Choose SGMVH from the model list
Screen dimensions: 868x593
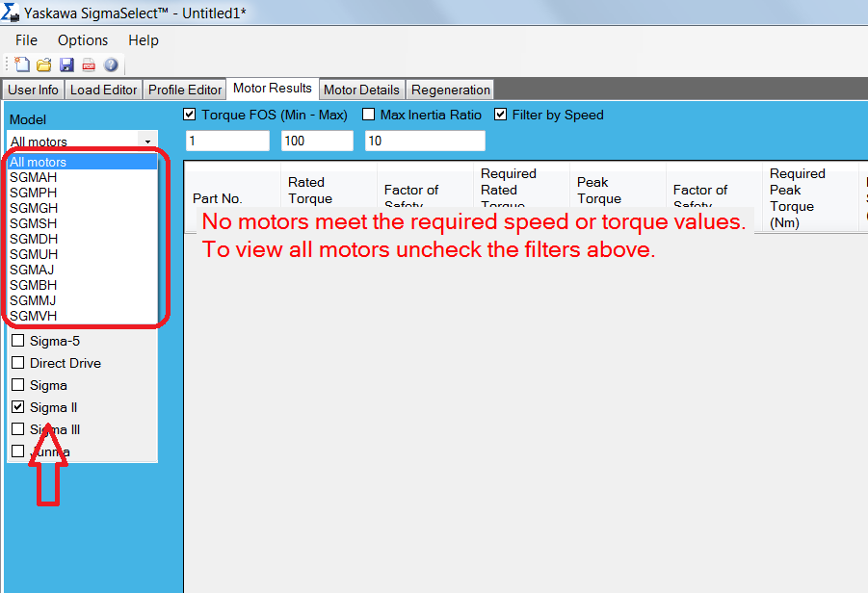point(83,316)
